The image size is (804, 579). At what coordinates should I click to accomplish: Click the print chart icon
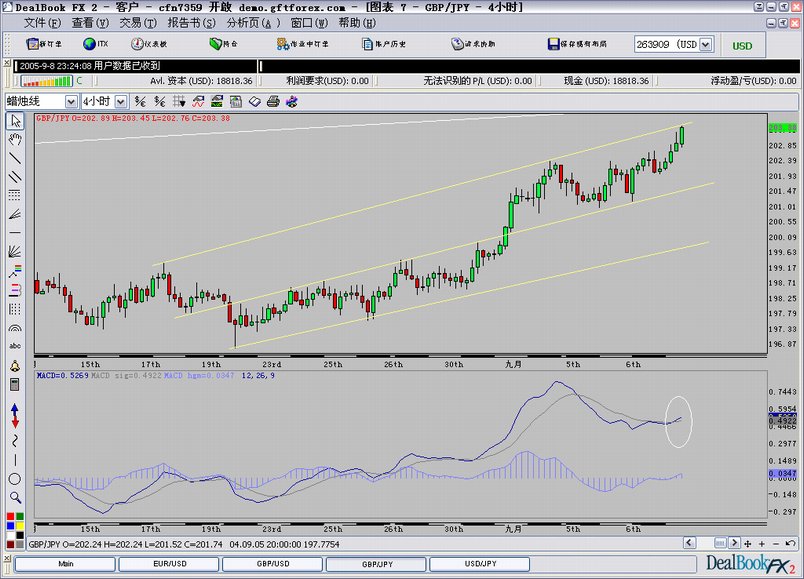(x=273, y=102)
